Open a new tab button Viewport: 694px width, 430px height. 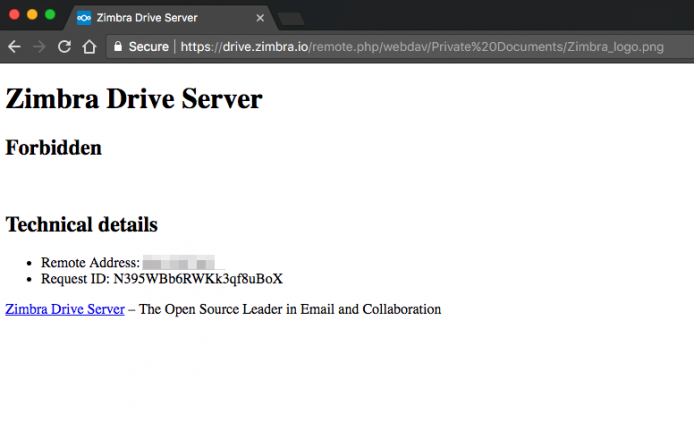pyautogui.click(x=291, y=19)
